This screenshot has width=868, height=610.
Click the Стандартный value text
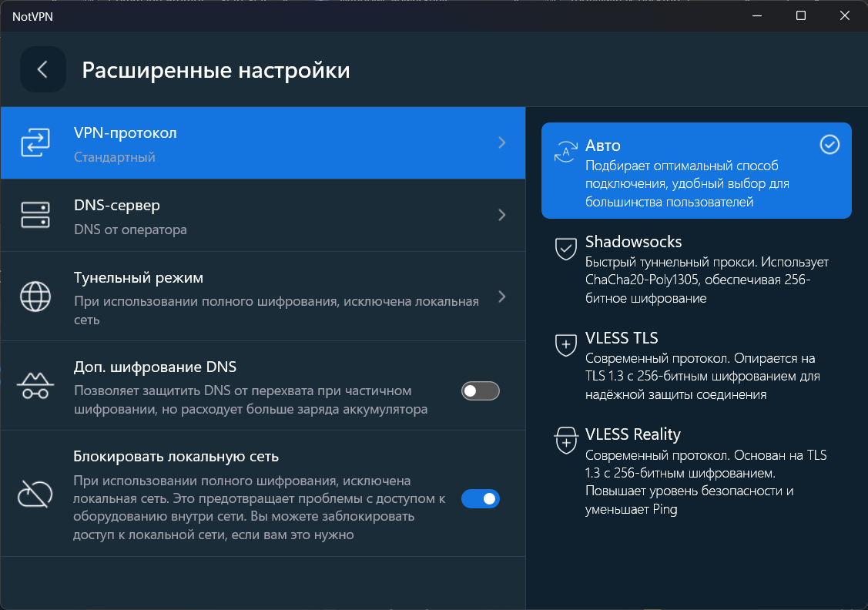[x=115, y=157]
